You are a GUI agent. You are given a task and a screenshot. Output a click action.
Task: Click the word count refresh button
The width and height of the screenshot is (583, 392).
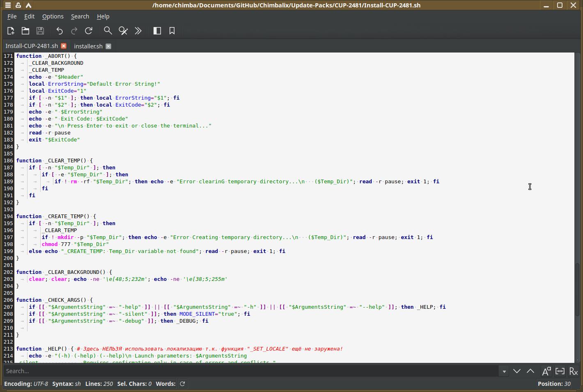(182, 384)
